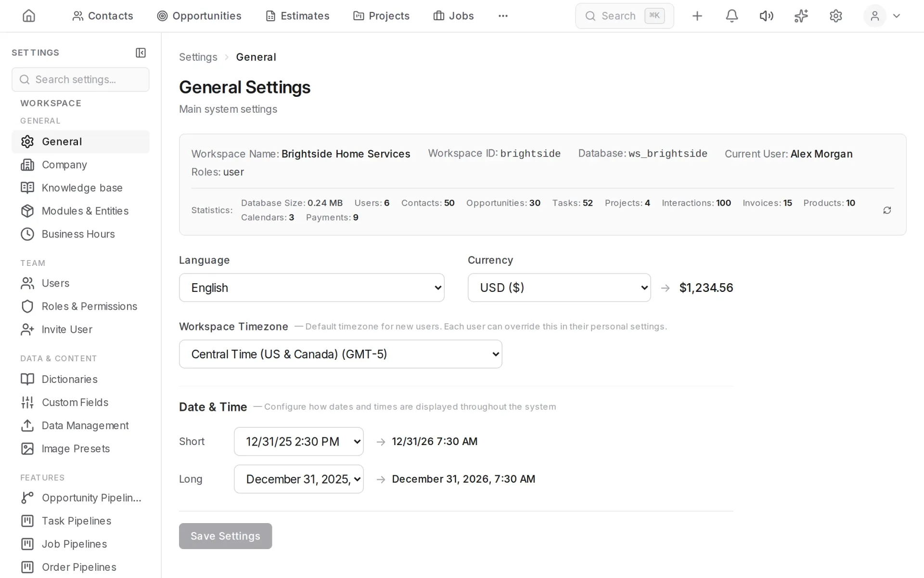
Task: Click the three-dots more menu
Action: (503, 16)
